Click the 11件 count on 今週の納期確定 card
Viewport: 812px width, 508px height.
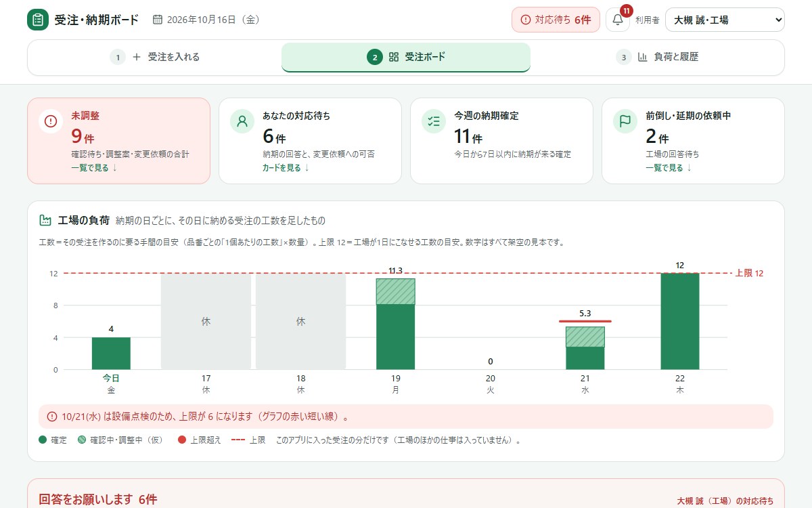(468, 137)
